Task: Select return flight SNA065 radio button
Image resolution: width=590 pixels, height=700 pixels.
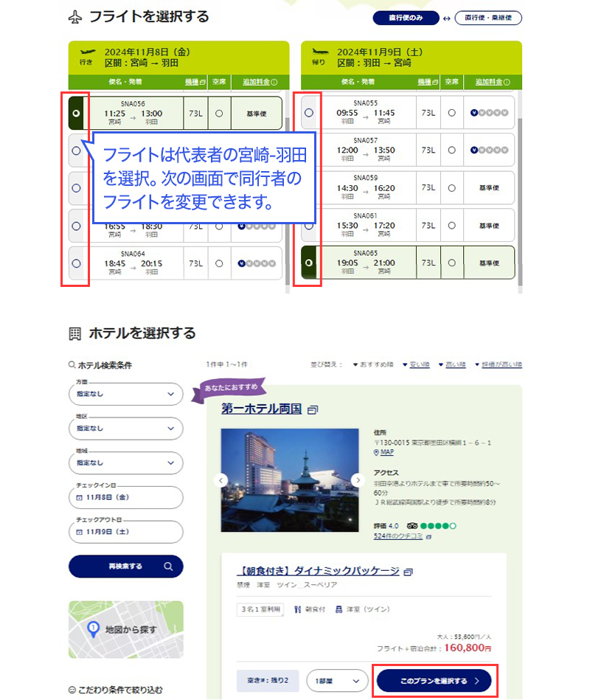Action: pos(308,263)
